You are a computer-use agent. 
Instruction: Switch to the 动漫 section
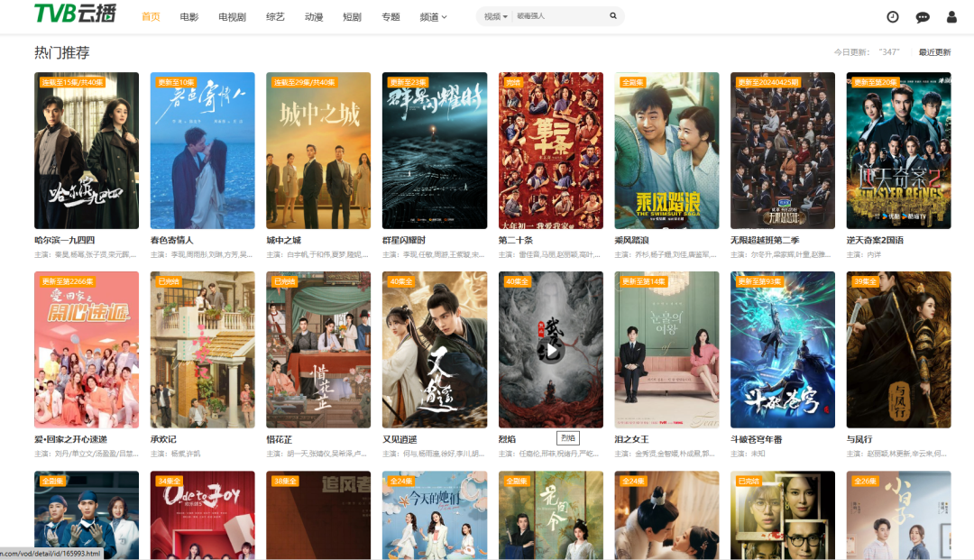pos(314,17)
